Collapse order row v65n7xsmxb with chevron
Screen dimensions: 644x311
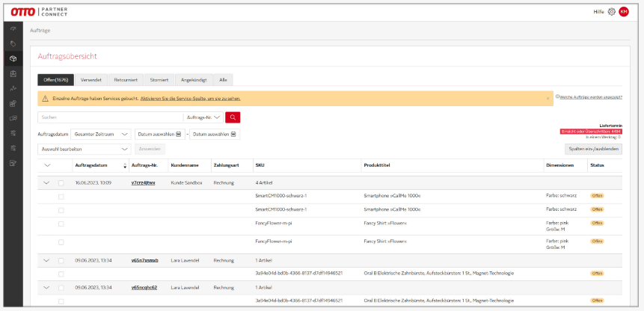coord(46,260)
